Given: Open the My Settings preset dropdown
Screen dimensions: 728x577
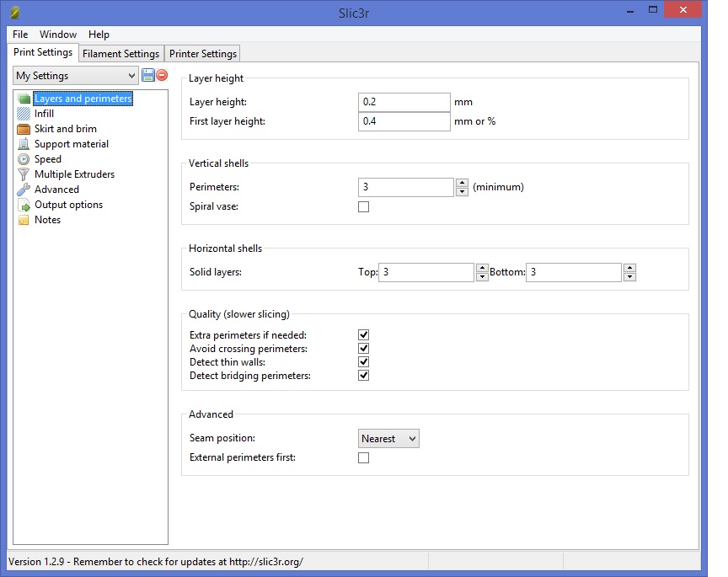Looking at the screenshot, I should click(75, 75).
